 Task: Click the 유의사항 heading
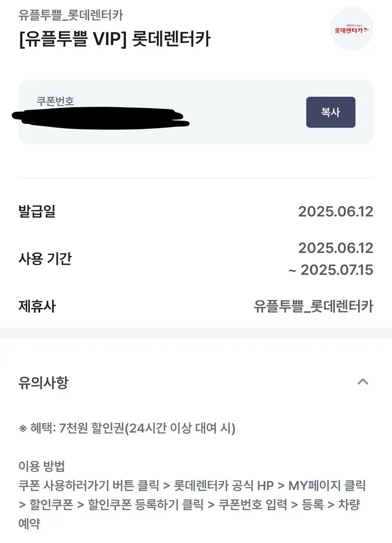(x=43, y=383)
